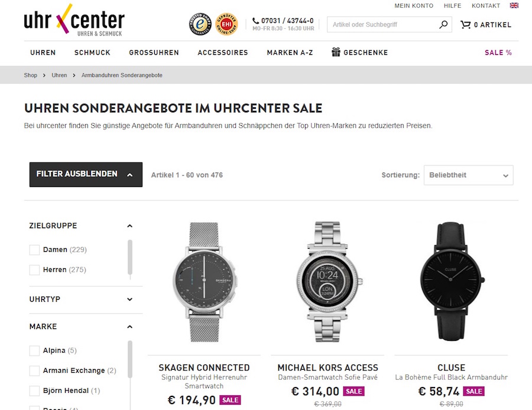
Task: Open the Marken A-Z menu
Action: pos(290,53)
